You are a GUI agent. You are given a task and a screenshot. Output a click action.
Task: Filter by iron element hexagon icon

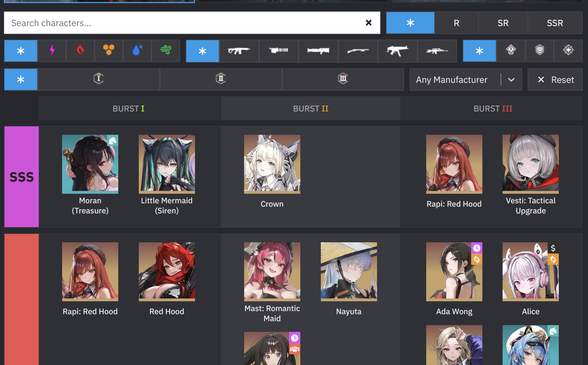[109, 51]
